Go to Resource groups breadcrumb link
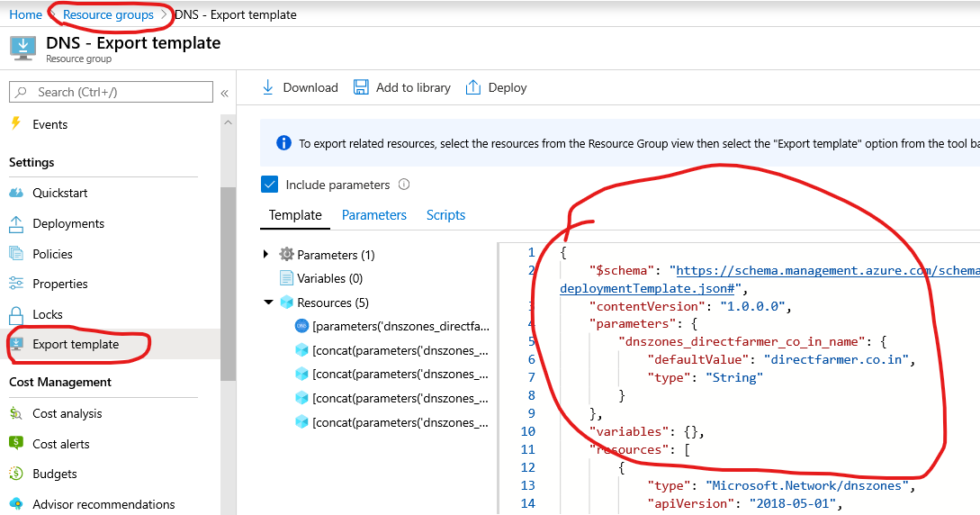The height and width of the screenshot is (515, 980). tap(108, 14)
